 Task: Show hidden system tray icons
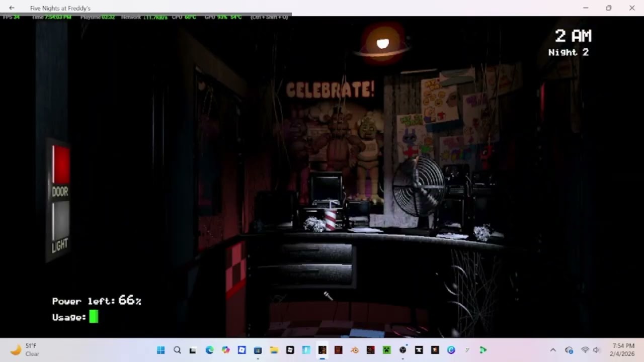pos(553,350)
